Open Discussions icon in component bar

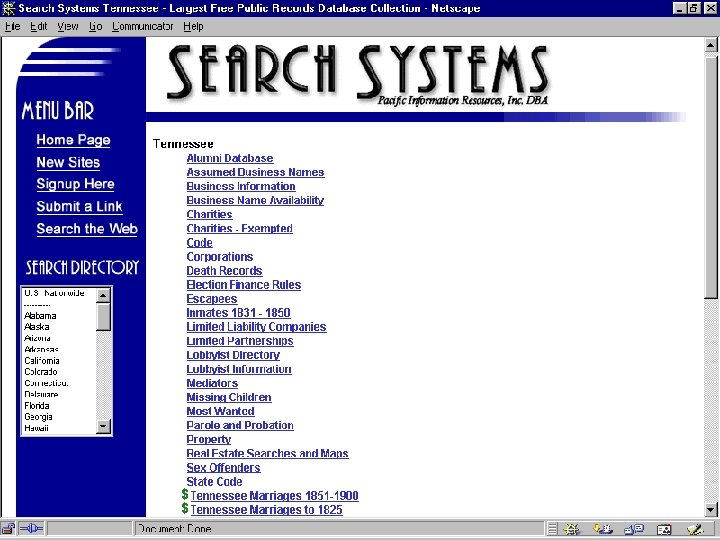tap(635, 529)
